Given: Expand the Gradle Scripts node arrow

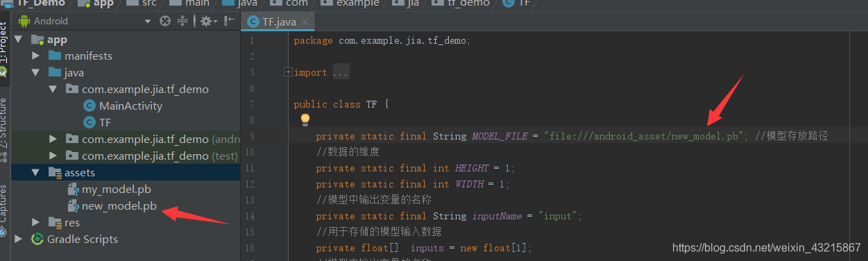Looking at the screenshot, I should tap(19, 239).
